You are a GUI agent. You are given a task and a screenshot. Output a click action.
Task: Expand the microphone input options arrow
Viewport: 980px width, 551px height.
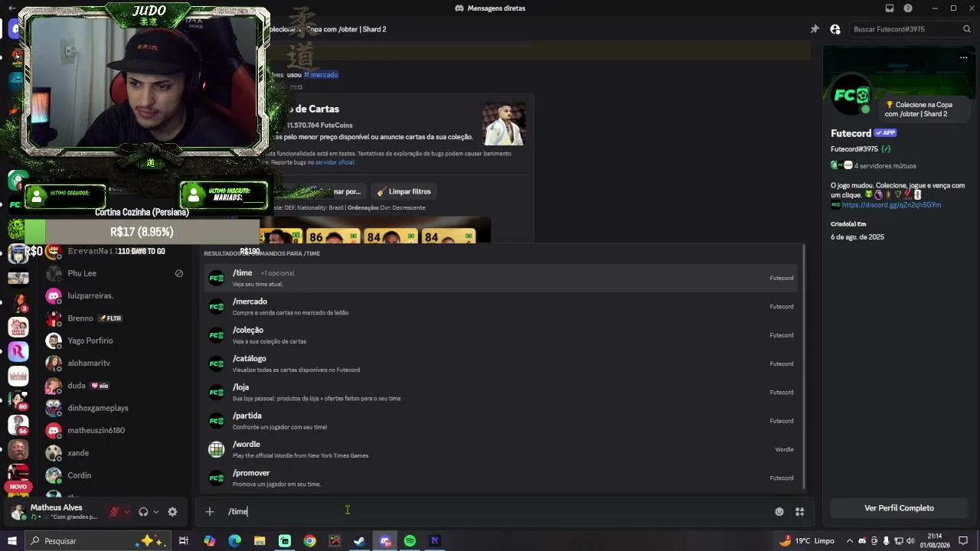click(x=127, y=512)
